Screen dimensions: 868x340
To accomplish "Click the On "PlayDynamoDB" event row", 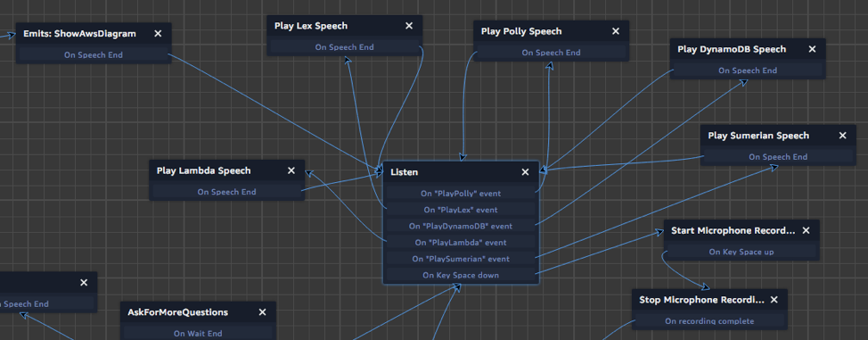I will point(461,227).
